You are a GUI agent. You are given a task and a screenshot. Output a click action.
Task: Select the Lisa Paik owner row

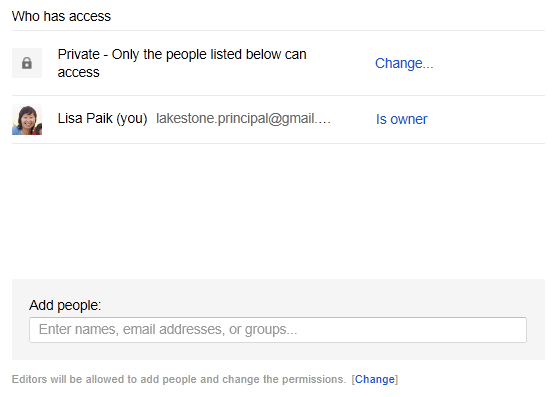[x=278, y=119]
